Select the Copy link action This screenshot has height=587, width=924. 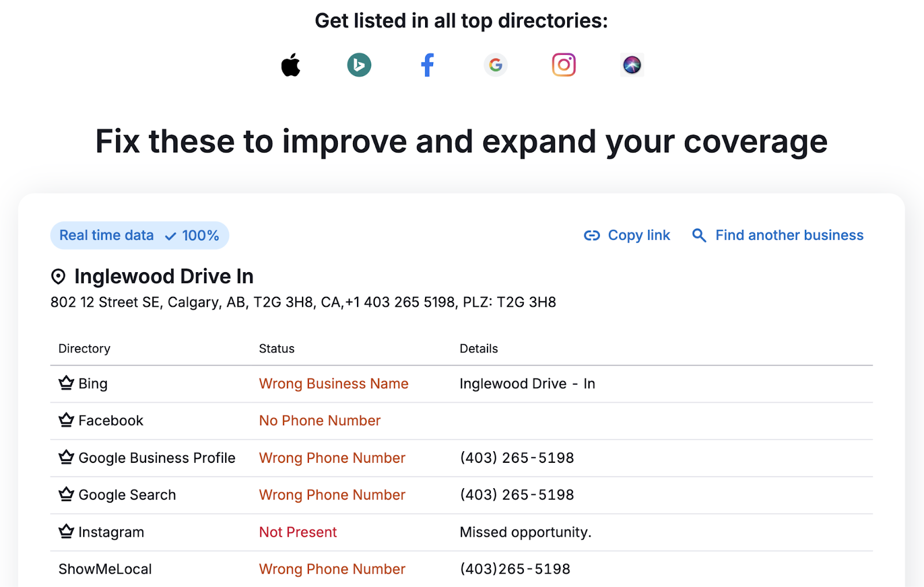pyautogui.click(x=639, y=235)
